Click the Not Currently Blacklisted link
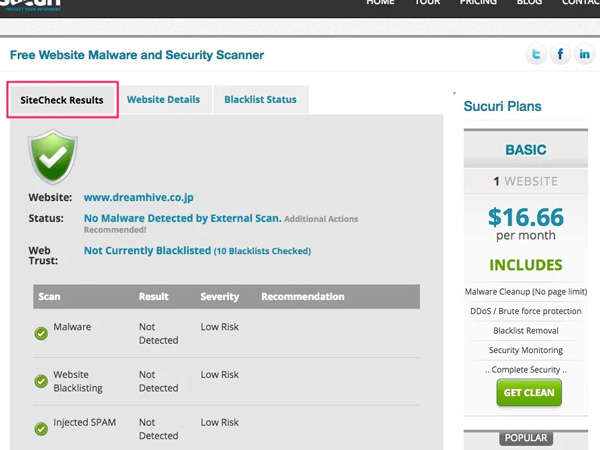 147,251
